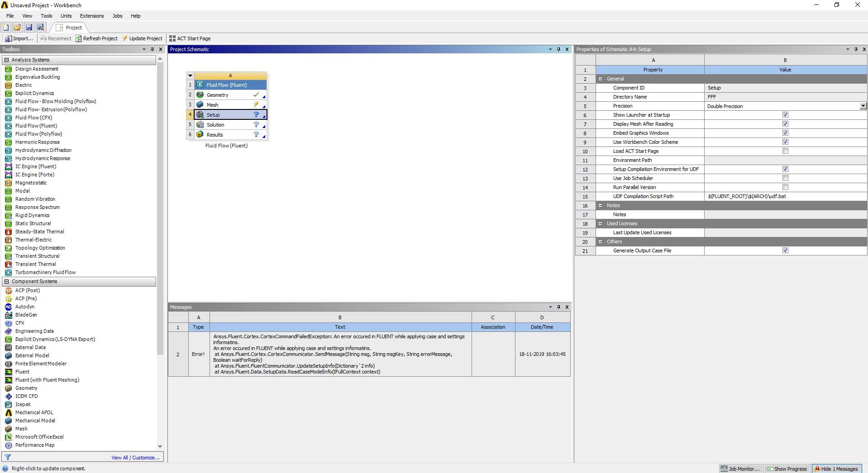868x473 pixels.
Task: Select the Steady-State Thermal icon
Action: coord(8,232)
